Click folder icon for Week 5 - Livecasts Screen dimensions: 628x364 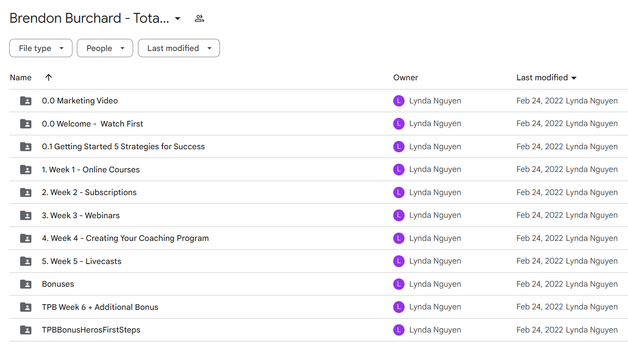pos(26,261)
